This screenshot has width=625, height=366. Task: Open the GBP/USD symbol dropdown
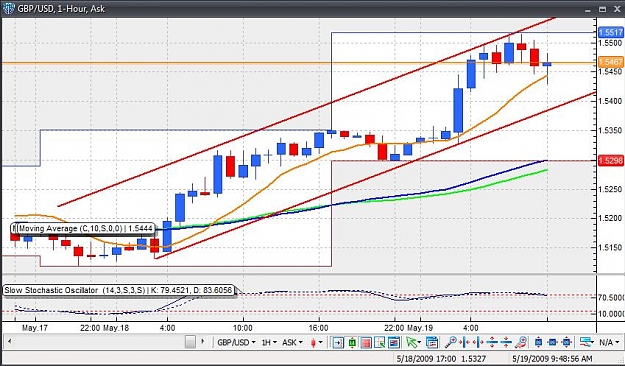[236, 342]
